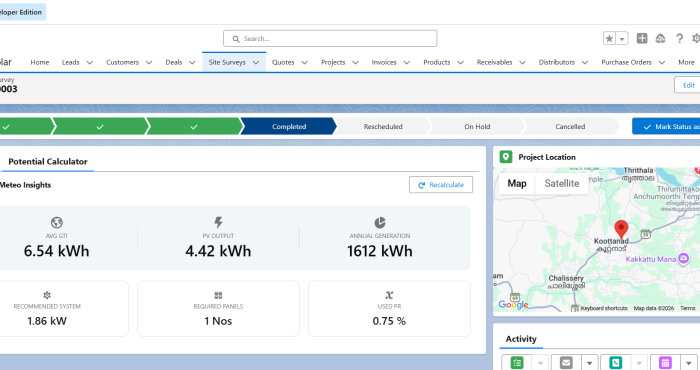
Task: Open the setup gear icon
Action: (696, 38)
